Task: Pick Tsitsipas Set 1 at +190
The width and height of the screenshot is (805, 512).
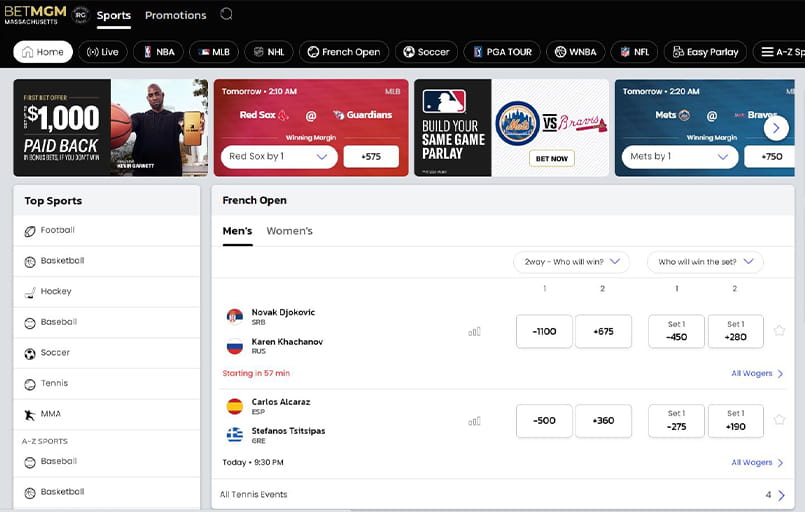Action: pos(736,421)
